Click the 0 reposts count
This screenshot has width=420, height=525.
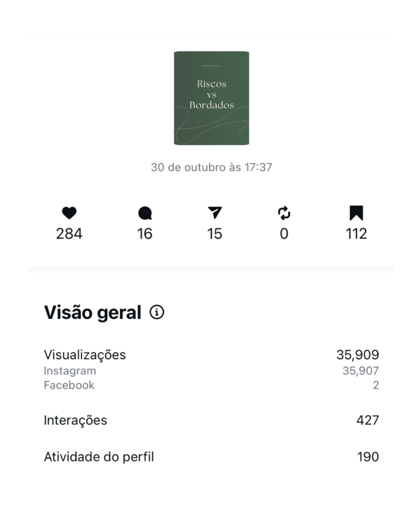tap(284, 234)
